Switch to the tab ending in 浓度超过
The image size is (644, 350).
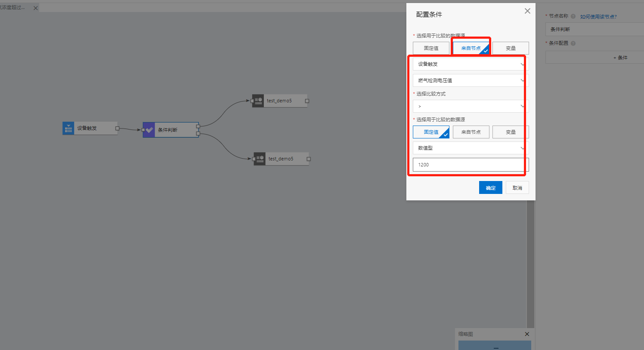[x=13, y=8]
